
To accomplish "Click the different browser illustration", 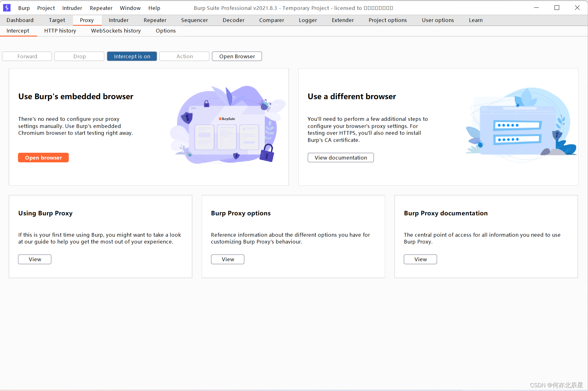I will [x=521, y=125].
